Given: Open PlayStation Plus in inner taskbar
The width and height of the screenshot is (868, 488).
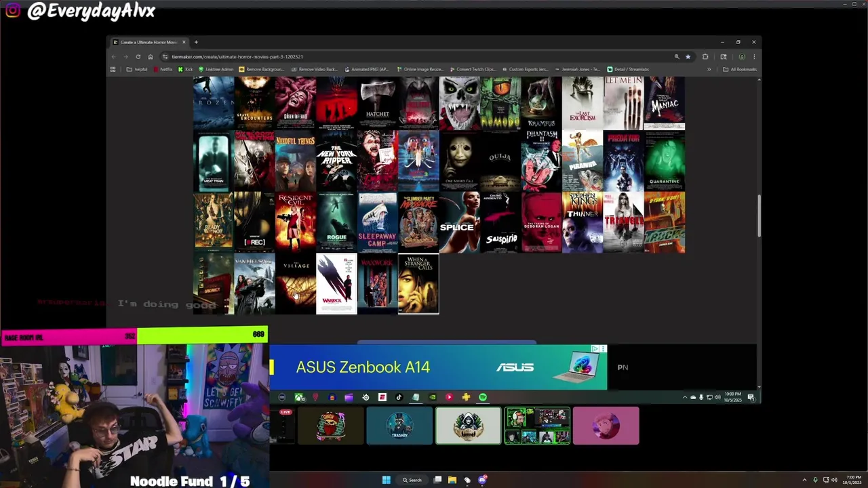Looking at the screenshot, I should point(466,397).
